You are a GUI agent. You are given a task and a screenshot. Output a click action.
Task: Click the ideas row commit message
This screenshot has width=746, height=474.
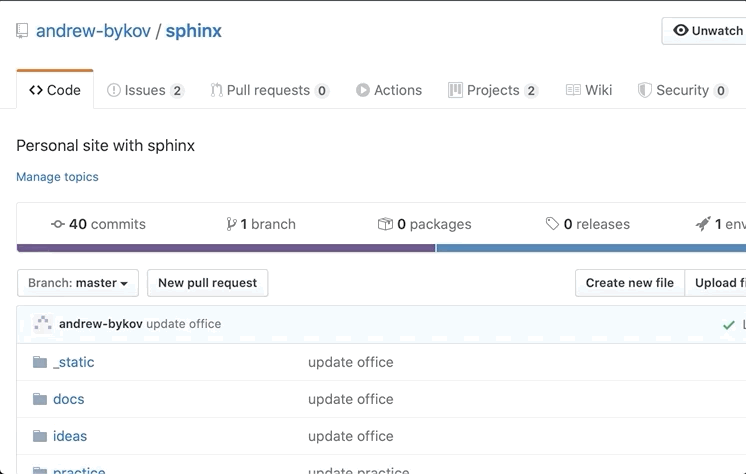[x=351, y=436]
